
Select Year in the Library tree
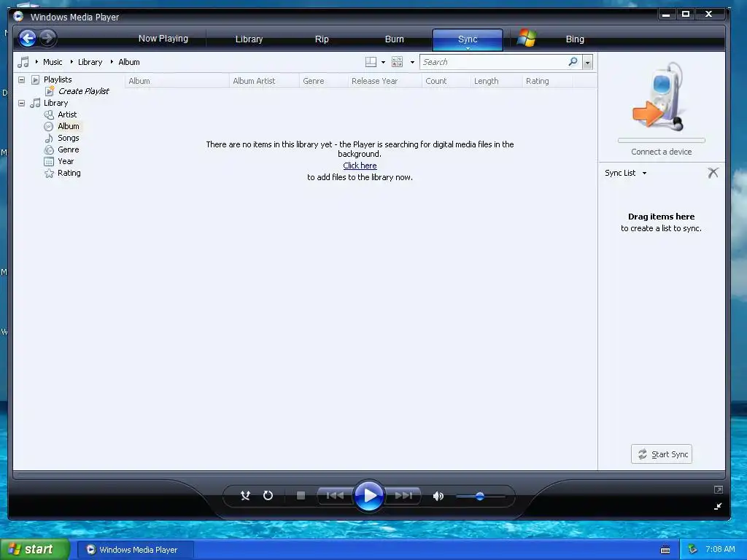click(66, 161)
